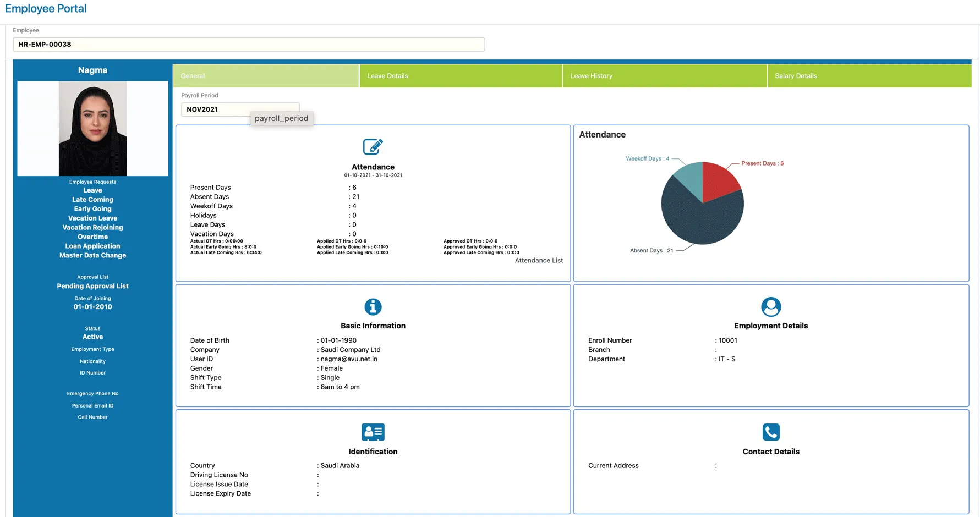This screenshot has width=980, height=517.
Task: Open the Leave History tab
Action: [x=591, y=75]
